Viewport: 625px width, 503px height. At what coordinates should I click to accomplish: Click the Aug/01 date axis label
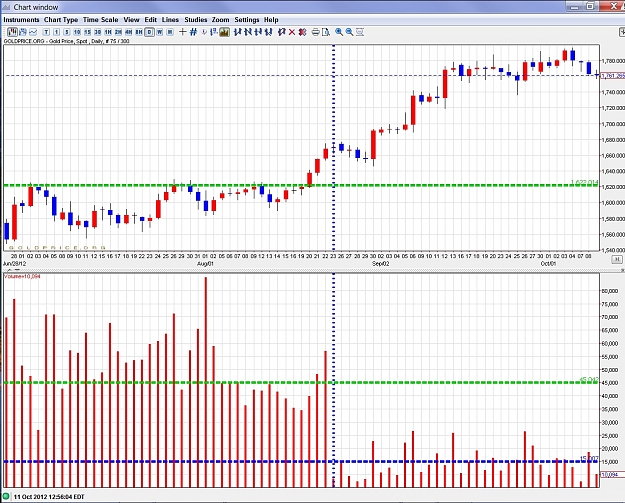206,264
